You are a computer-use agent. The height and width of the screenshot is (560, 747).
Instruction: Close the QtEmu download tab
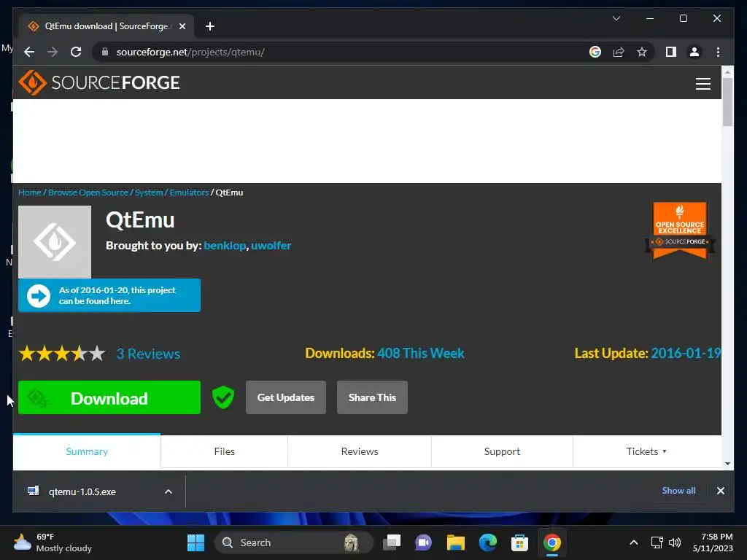[x=182, y=26]
